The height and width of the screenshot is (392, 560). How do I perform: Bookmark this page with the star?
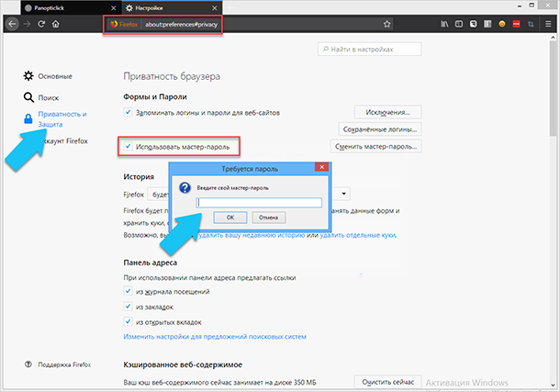[x=386, y=24]
